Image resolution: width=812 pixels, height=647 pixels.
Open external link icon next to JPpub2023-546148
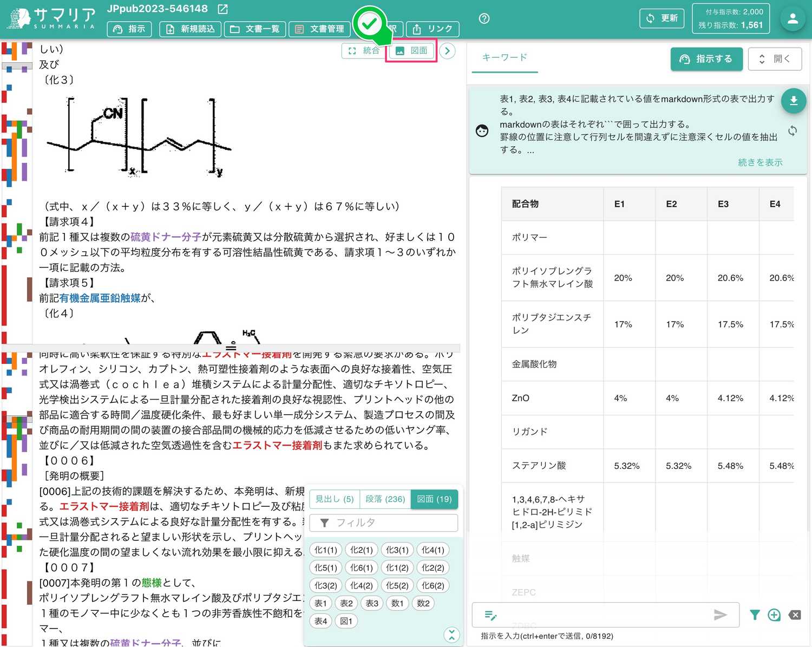point(222,9)
